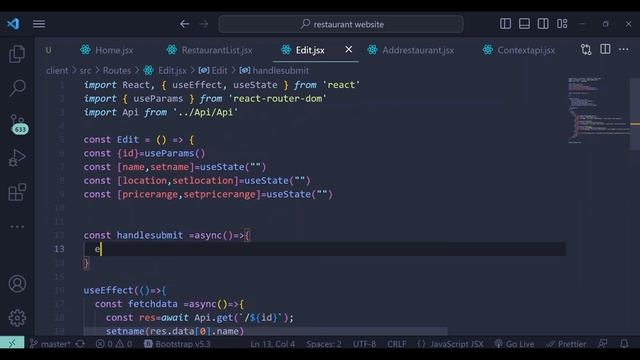Toggle primary side bar layout icon

[505, 24]
